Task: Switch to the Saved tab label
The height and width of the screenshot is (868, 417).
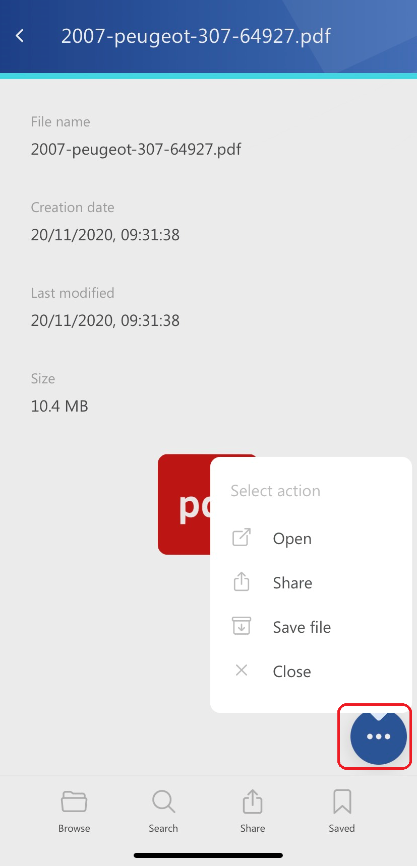Action: [x=342, y=829]
